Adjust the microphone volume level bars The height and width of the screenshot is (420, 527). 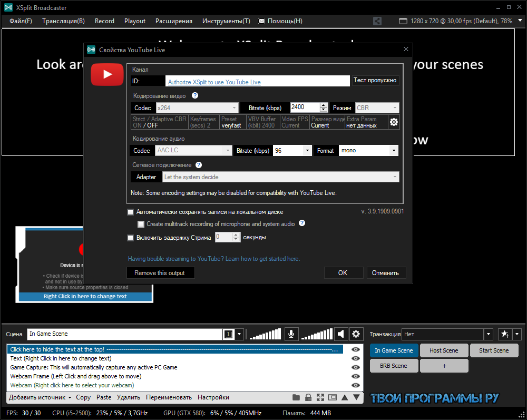click(x=265, y=334)
